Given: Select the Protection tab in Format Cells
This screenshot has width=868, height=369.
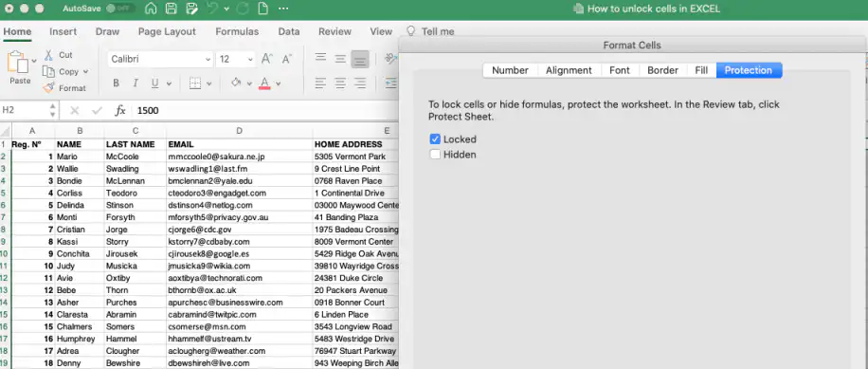Looking at the screenshot, I should [x=749, y=70].
